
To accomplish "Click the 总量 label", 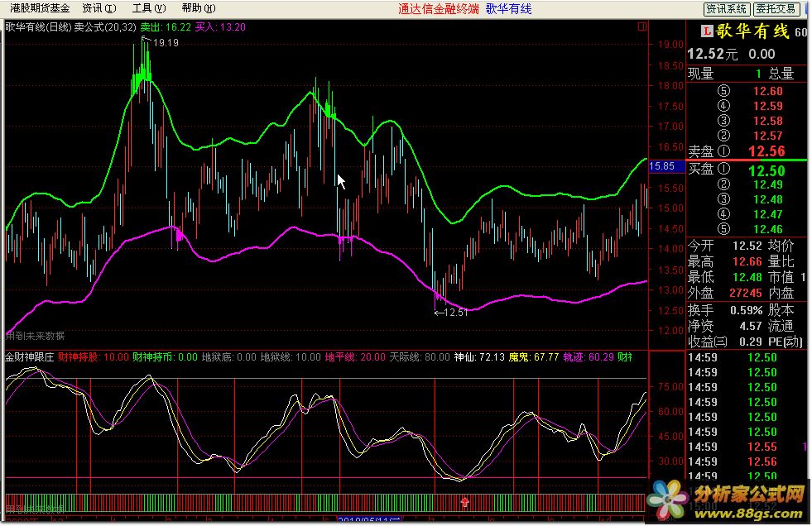I will point(781,74).
